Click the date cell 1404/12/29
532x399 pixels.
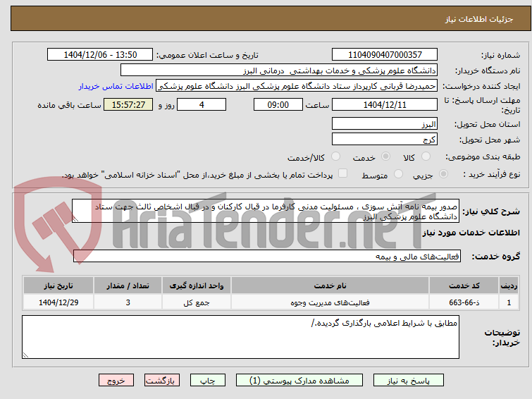pos(58,302)
